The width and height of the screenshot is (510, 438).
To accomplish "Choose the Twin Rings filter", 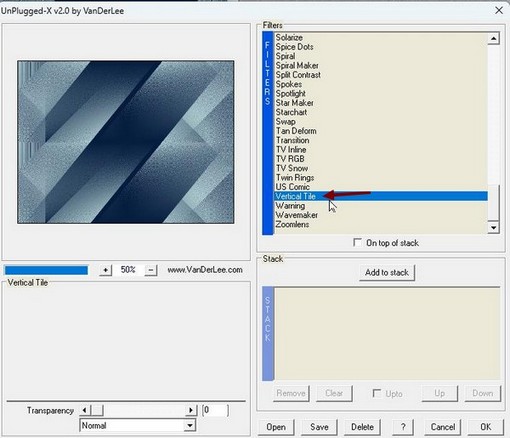I will [295, 178].
